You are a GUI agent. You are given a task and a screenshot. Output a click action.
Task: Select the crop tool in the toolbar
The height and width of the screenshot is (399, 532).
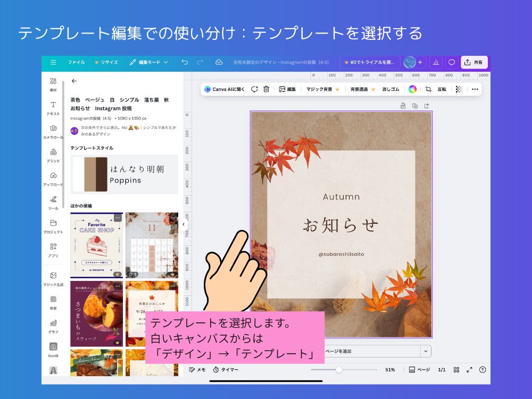(428, 89)
